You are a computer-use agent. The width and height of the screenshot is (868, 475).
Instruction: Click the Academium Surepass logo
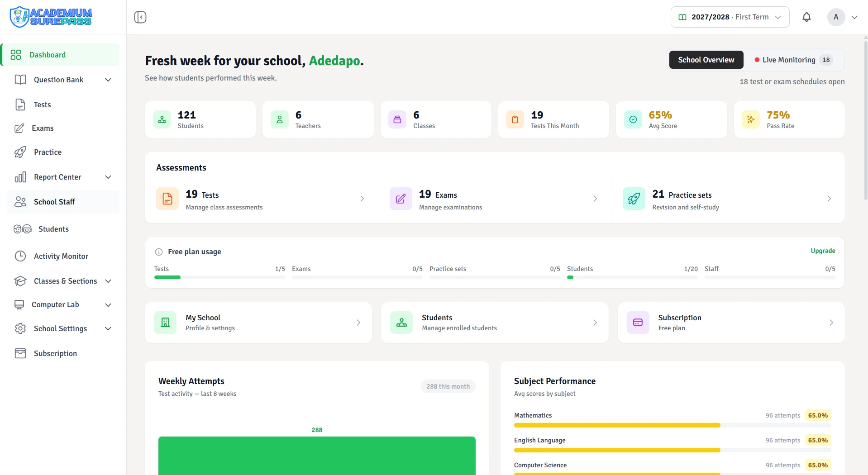pos(51,17)
